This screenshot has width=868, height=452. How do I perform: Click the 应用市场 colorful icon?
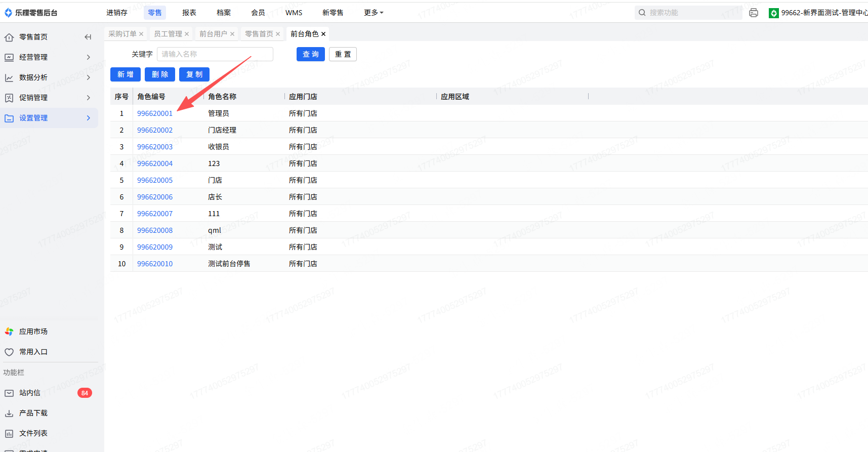(x=9, y=332)
